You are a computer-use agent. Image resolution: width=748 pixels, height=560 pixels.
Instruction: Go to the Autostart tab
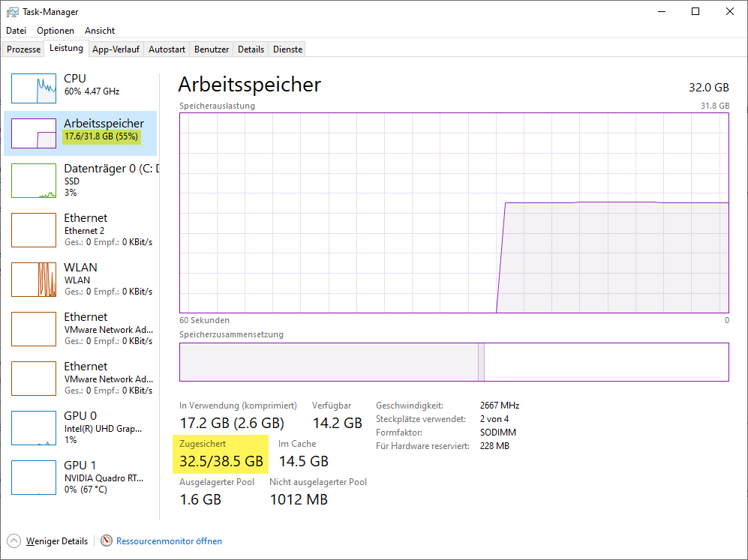coord(167,49)
